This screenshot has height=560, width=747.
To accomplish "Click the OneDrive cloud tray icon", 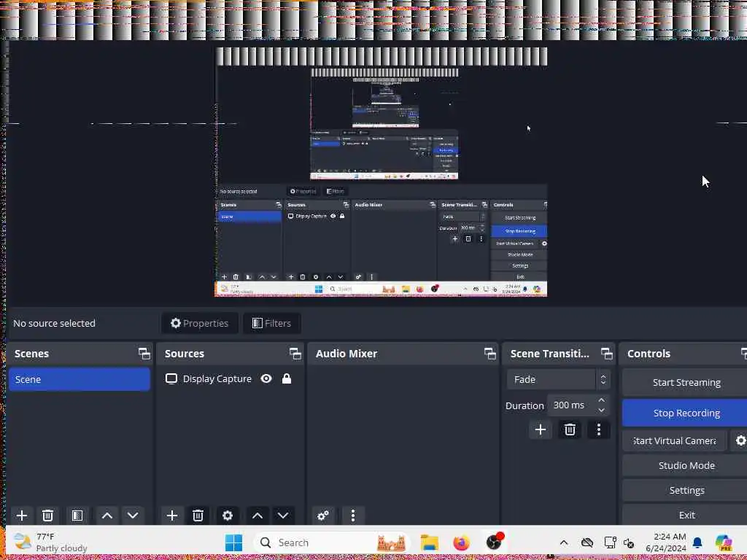I will [x=587, y=542].
